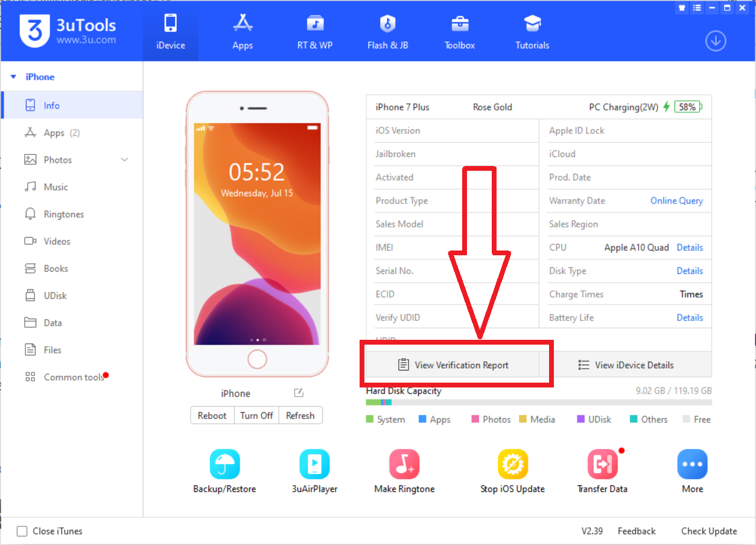Open Make Ringtone tool
This screenshot has height=545, width=756.
tap(404, 472)
